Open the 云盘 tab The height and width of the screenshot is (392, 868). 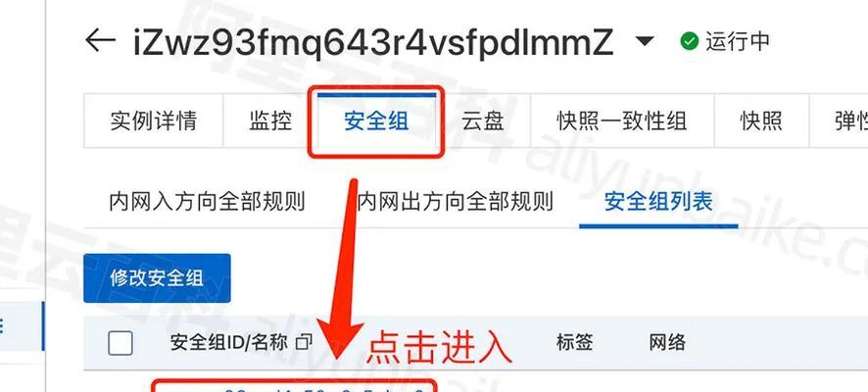click(x=483, y=121)
